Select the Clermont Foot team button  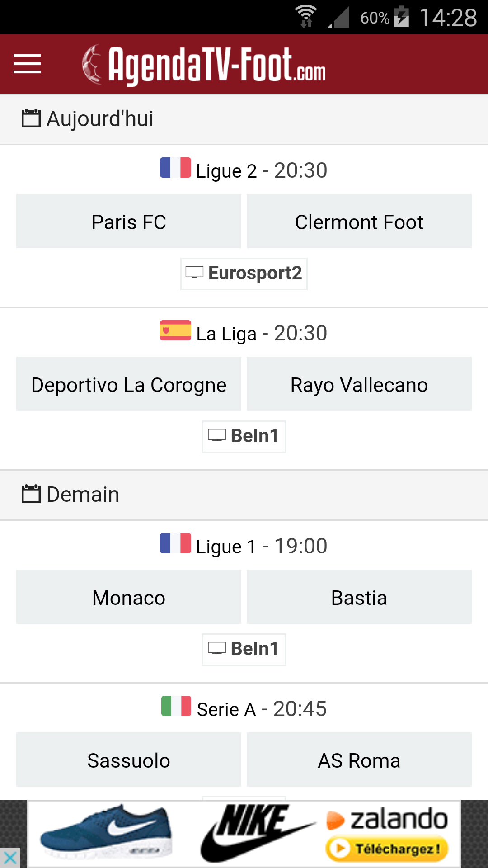pyautogui.click(x=359, y=222)
